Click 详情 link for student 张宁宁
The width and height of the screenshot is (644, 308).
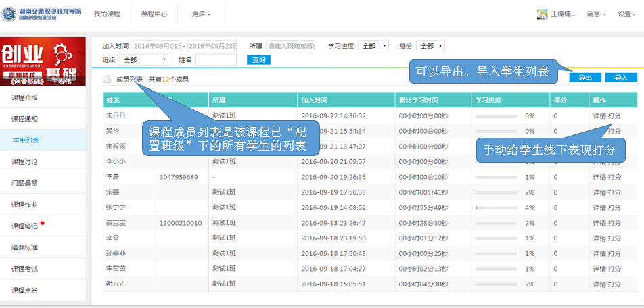click(x=599, y=207)
